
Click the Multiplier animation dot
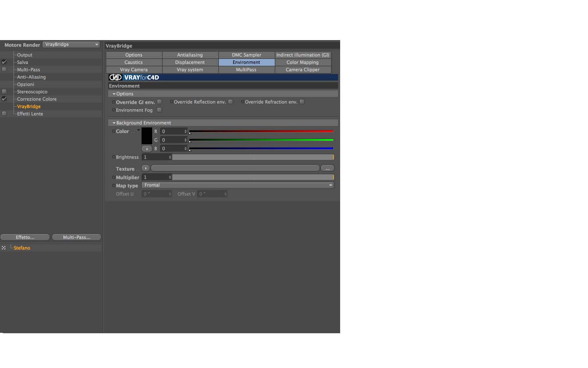point(113,177)
